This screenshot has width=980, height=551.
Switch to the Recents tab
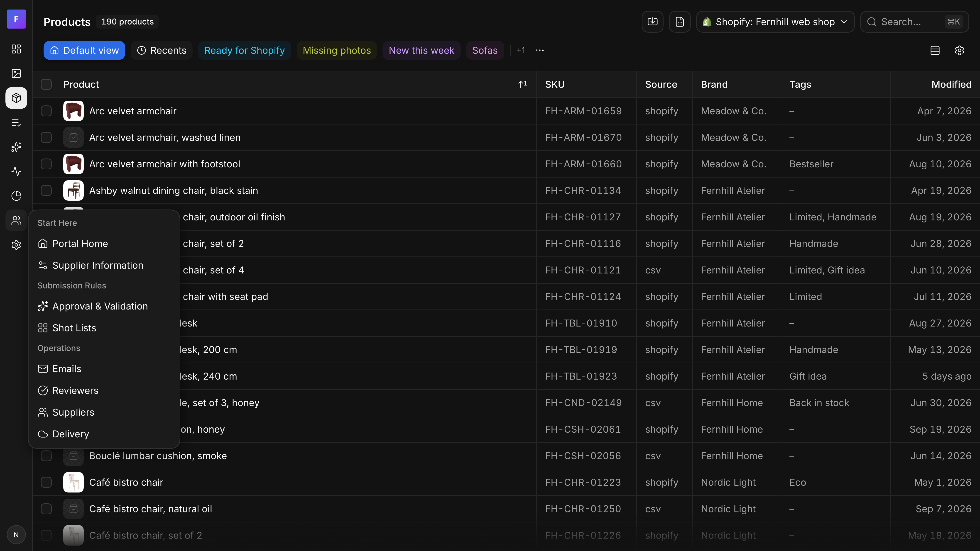tap(162, 50)
